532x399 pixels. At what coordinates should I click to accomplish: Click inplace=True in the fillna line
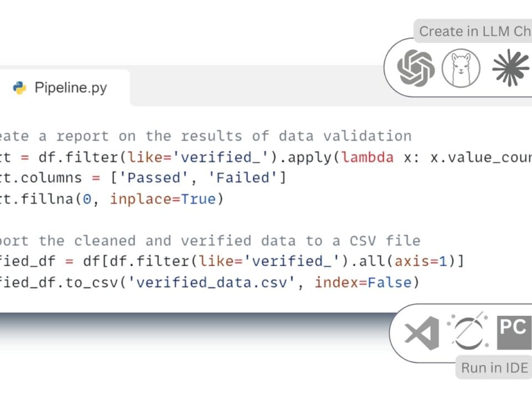166,199
